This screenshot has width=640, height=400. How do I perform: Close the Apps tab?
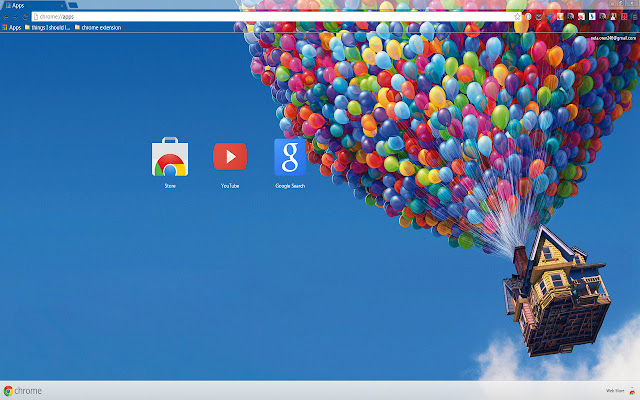coord(62,6)
